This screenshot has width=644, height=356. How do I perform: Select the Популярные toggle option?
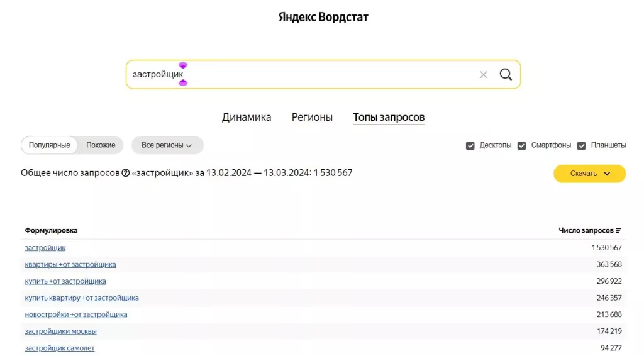tap(49, 145)
